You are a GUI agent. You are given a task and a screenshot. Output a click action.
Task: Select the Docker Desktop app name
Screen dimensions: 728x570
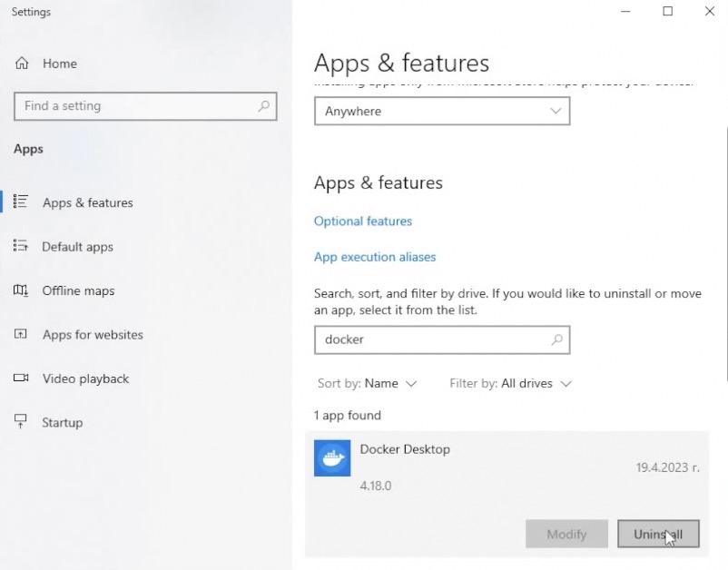(x=405, y=449)
